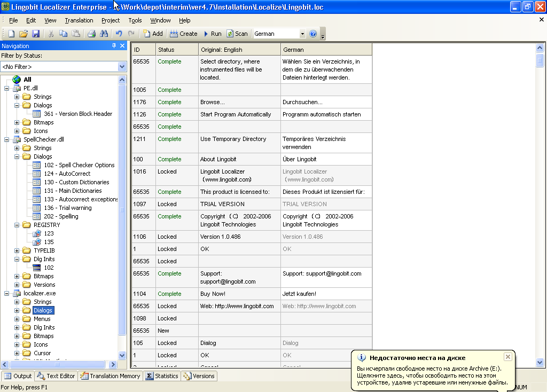Select the 'Jetzt kaufen!' German cell

tap(326, 294)
